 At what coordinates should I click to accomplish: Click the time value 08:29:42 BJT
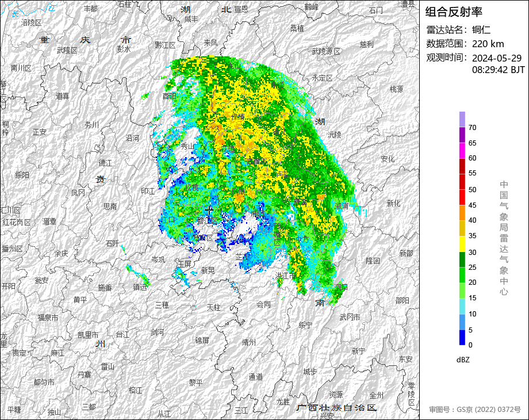pos(499,70)
